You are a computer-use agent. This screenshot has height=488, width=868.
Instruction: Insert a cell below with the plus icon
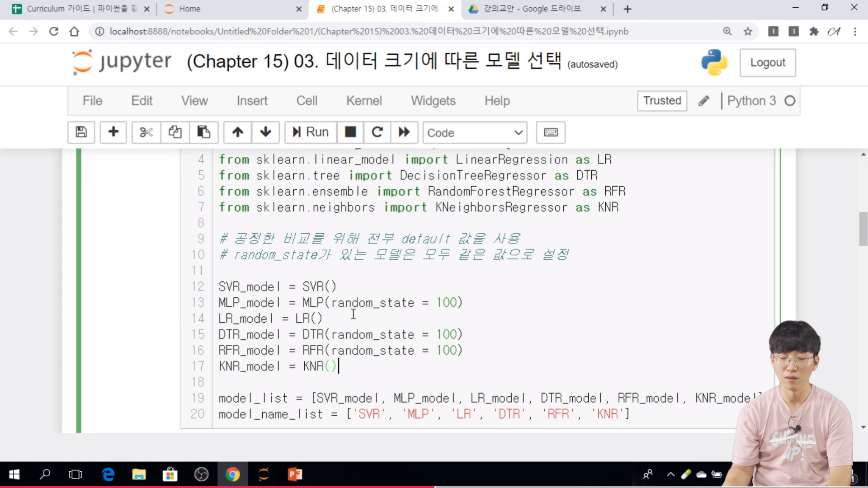click(113, 132)
